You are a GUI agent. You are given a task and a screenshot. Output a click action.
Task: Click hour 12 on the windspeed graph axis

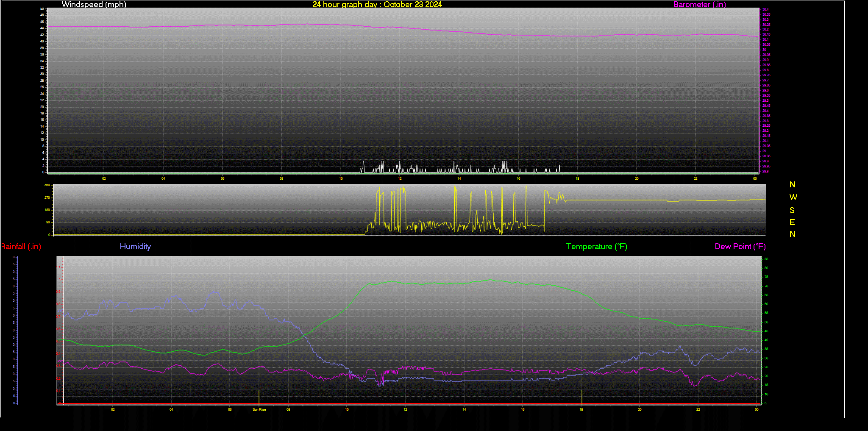(x=400, y=178)
